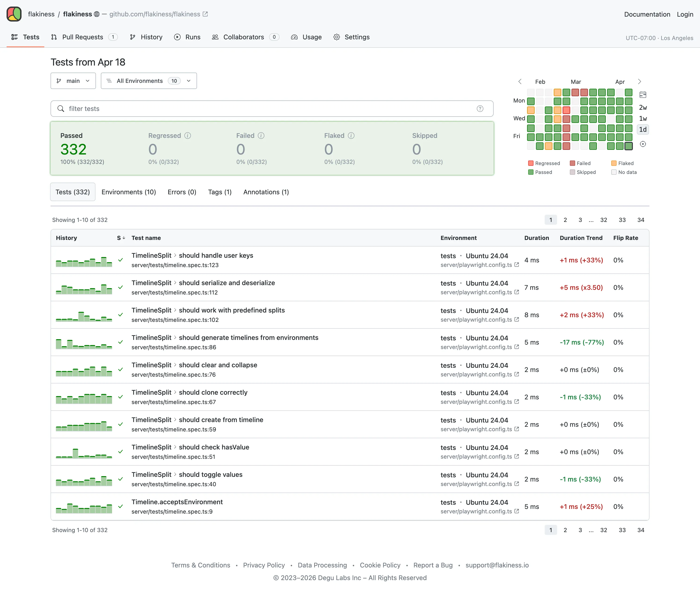Switch heatmap range to 1w

point(643,118)
